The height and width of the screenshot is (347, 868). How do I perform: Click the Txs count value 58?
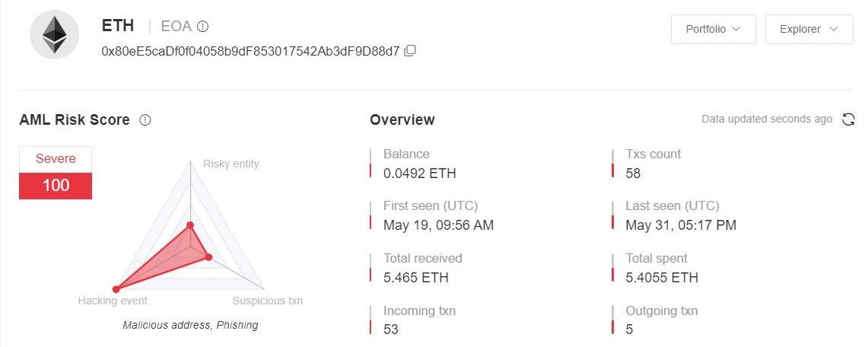point(633,173)
